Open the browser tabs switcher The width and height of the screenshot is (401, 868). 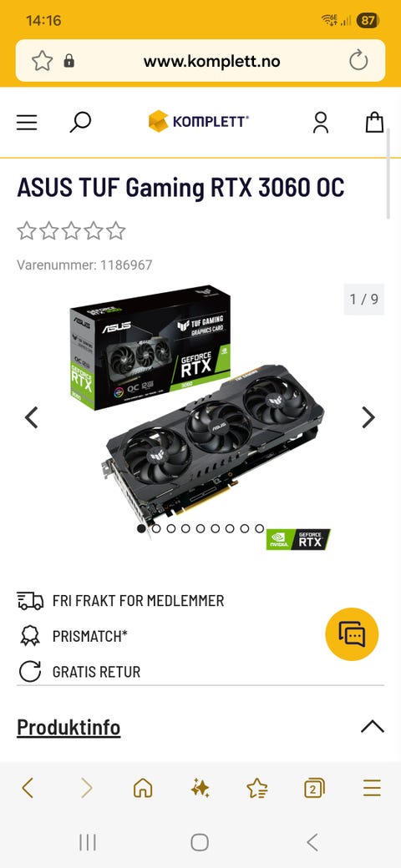coord(314,788)
